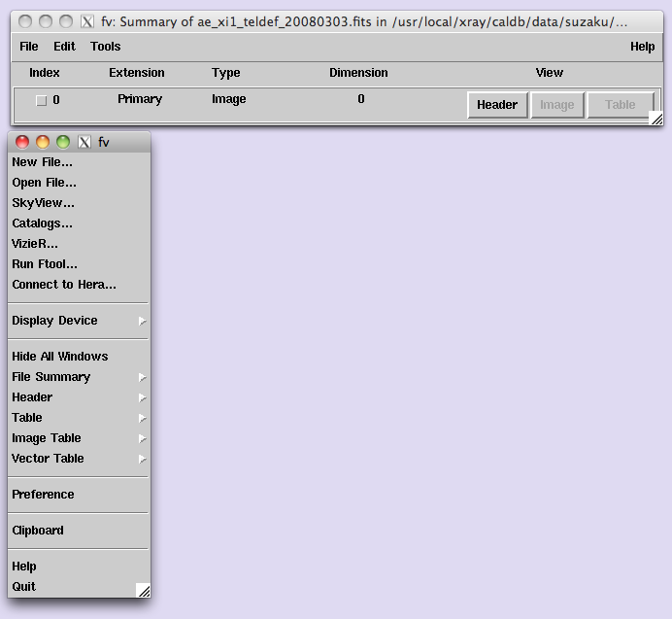The image size is (672, 619).
Task: Select New File... in fv menu
Action: (x=42, y=162)
